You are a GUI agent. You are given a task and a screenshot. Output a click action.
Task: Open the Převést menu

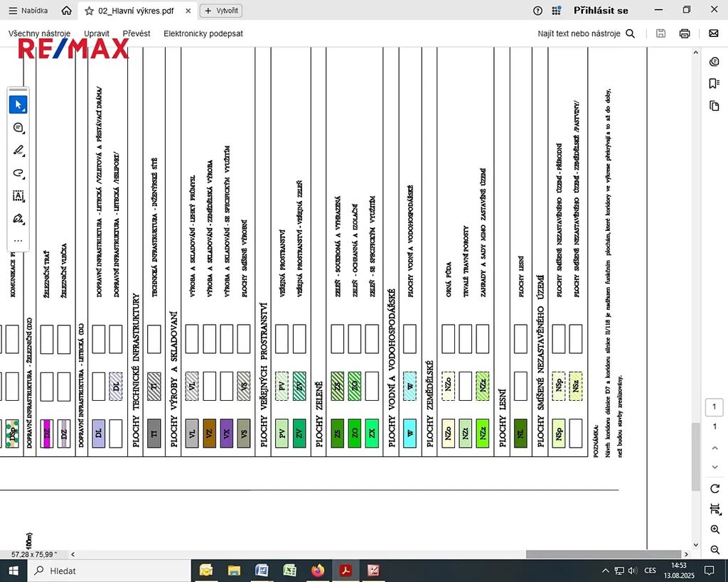point(136,33)
